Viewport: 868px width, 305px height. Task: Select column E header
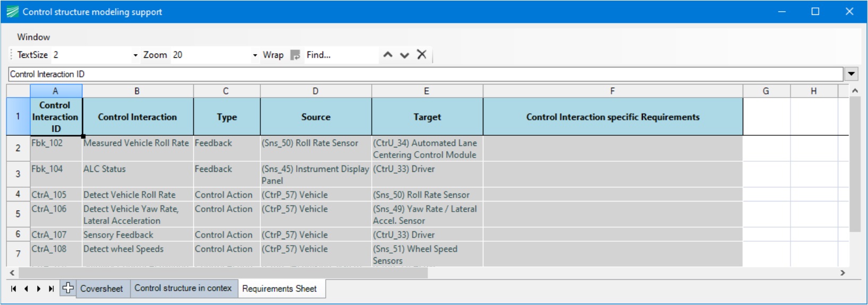point(427,91)
